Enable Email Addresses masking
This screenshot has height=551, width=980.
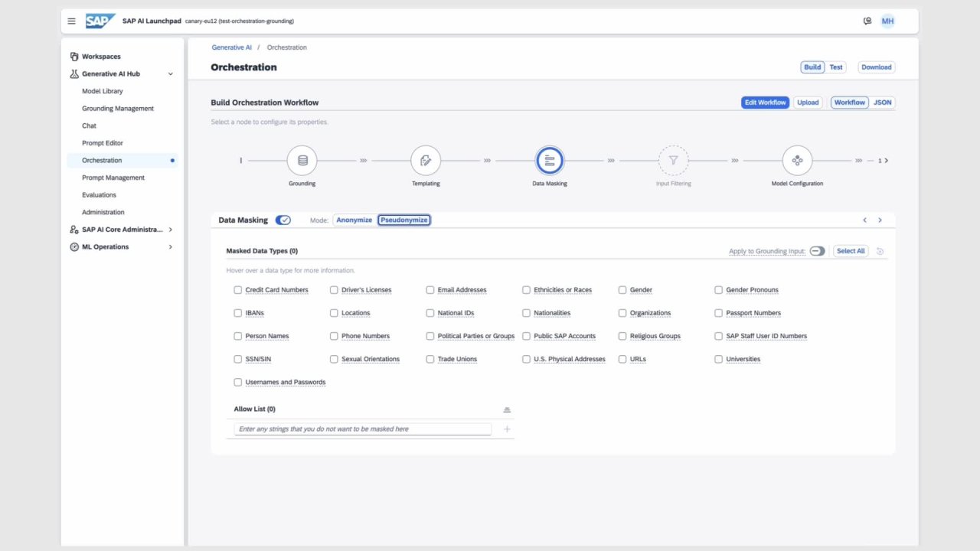click(x=430, y=290)
